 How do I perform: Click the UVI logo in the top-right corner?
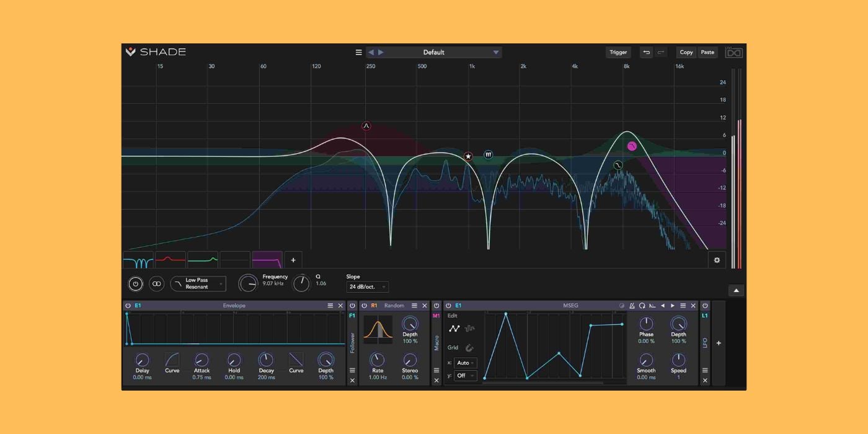pyautogui.click(x=733, y=53)
